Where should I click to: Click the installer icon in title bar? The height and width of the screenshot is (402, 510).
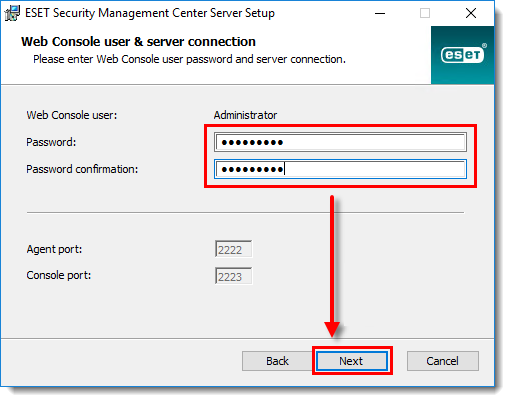(x=12, y=13)
